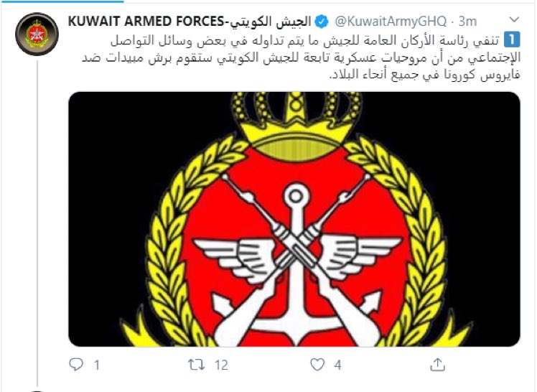Click the golden crown in the emblem image
Screen dimensions: 537x392
coord(296,126)
